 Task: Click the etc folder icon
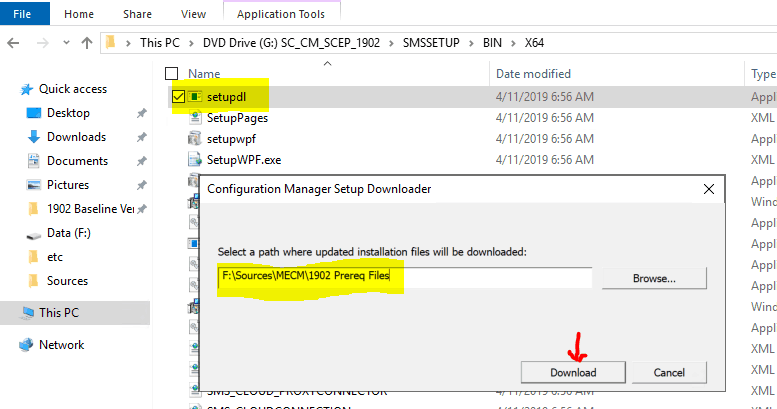tap(33, 257)
